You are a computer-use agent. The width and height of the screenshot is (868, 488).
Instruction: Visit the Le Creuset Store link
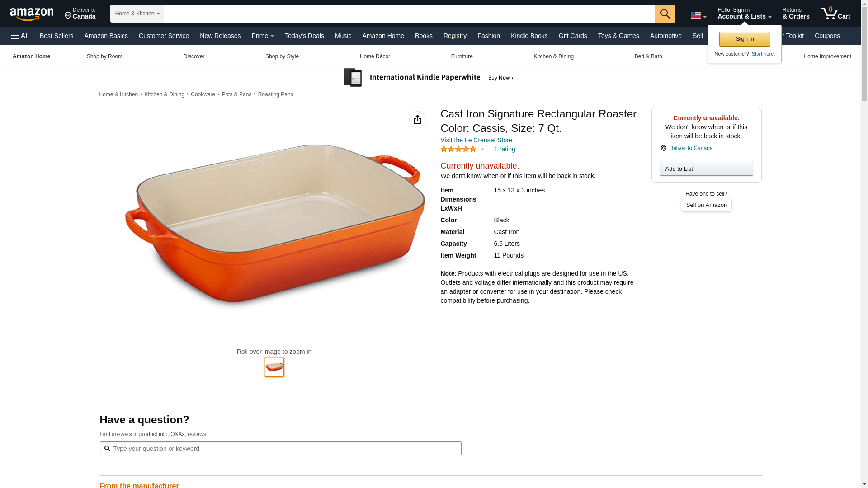pos(476,140)
